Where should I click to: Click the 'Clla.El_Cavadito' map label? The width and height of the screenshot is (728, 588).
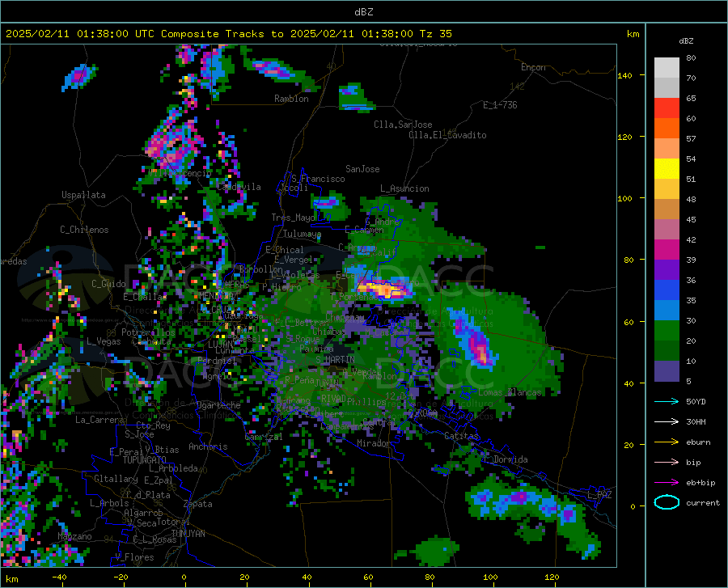447,135
